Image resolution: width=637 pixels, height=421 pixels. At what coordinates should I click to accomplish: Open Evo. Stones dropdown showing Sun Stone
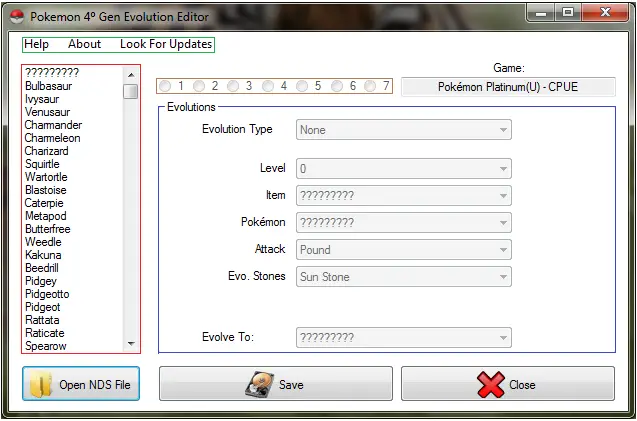click(404, 277)
